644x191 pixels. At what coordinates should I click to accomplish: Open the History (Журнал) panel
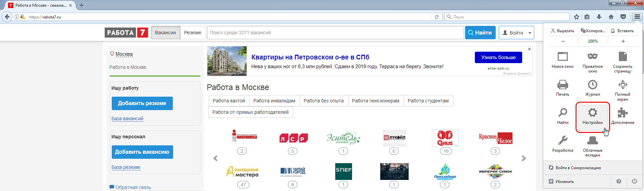coord(592,88)
